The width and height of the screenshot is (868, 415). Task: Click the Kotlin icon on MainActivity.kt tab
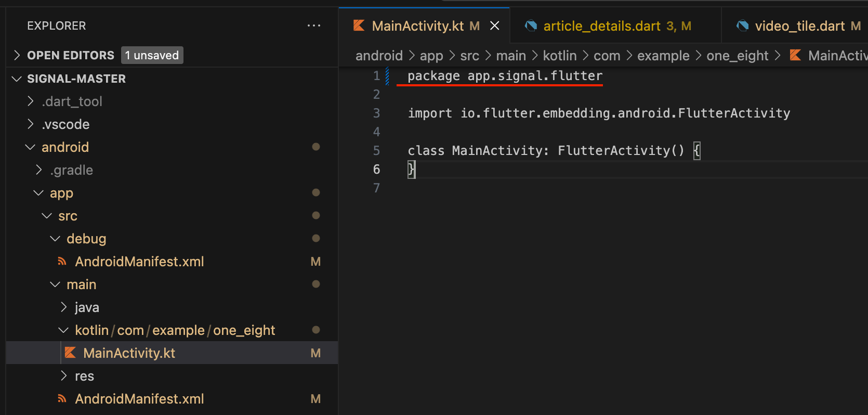(x=359, y=25)
